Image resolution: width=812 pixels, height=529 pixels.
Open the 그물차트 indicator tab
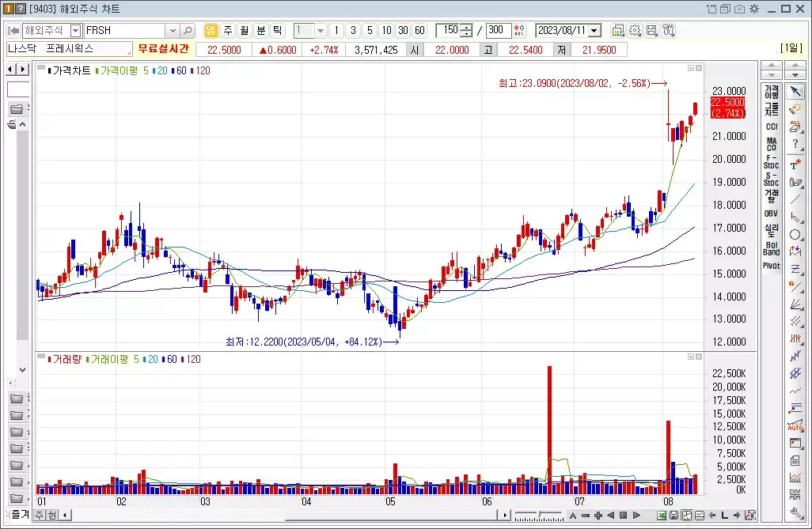tap(771, 109)
